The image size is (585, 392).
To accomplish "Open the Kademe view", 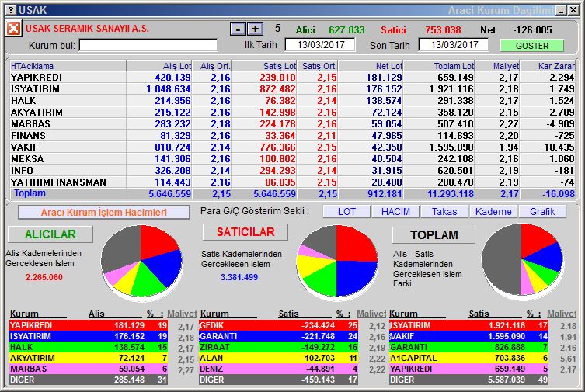I will pyautogui.click(x=493, y=212).
